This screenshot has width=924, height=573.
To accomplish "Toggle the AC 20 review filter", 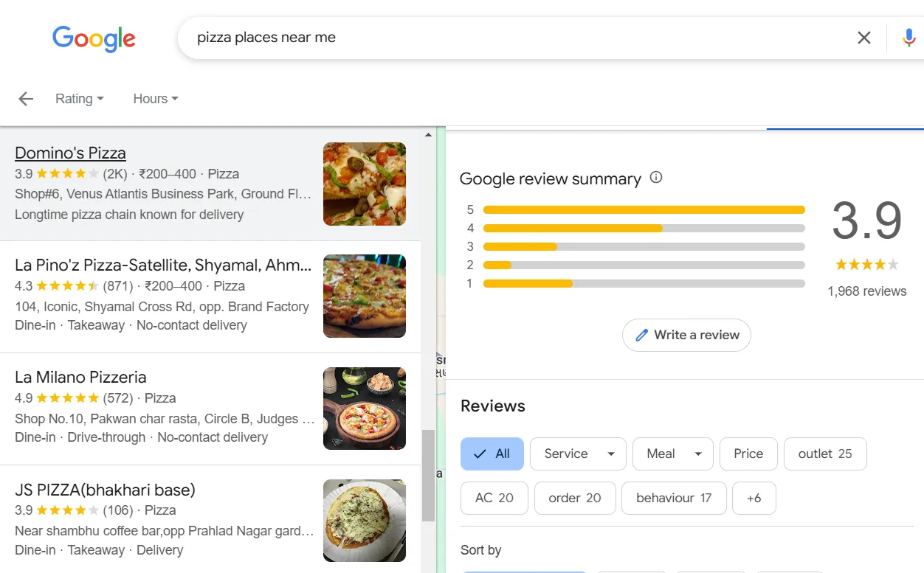I will point(494,498).
